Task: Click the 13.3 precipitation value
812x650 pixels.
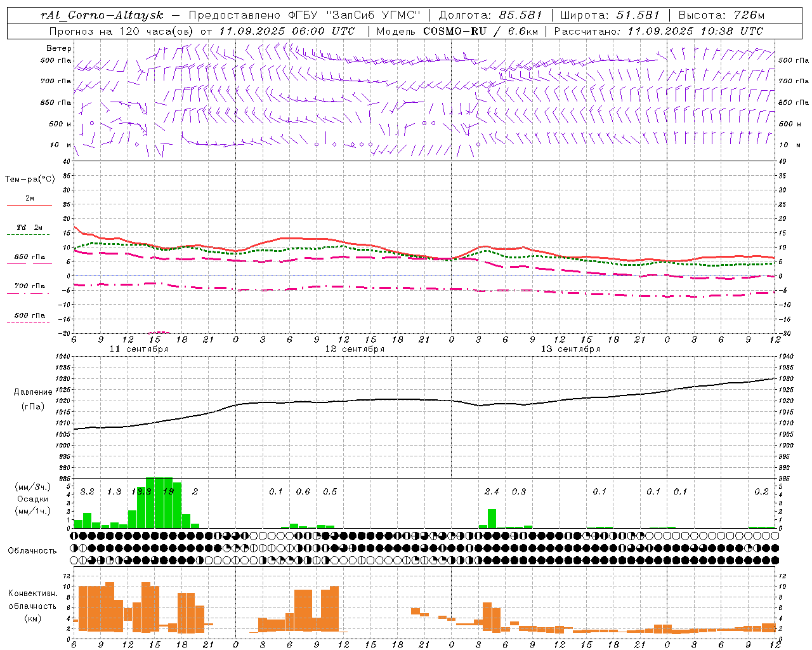Action: (x=141, y=492)
